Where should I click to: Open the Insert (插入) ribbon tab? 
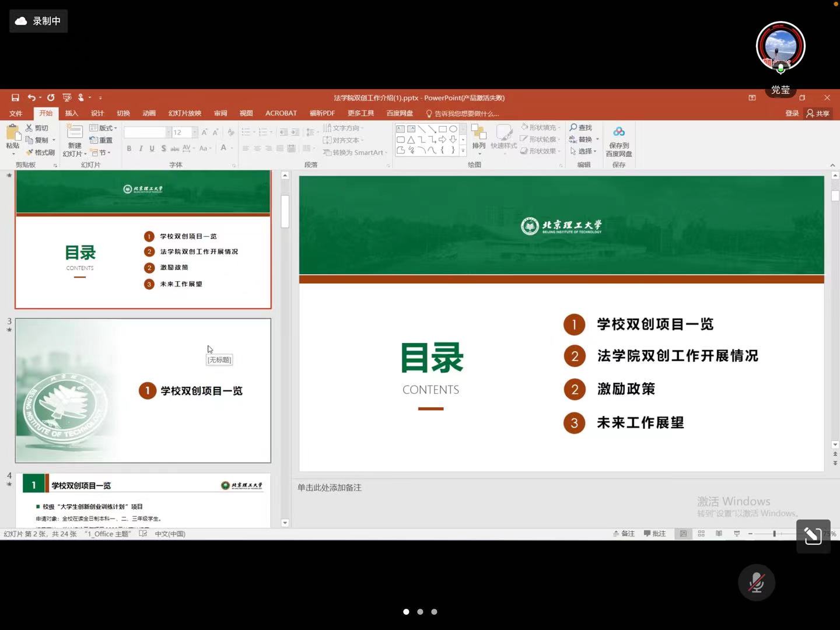click(x=71, y=113)
